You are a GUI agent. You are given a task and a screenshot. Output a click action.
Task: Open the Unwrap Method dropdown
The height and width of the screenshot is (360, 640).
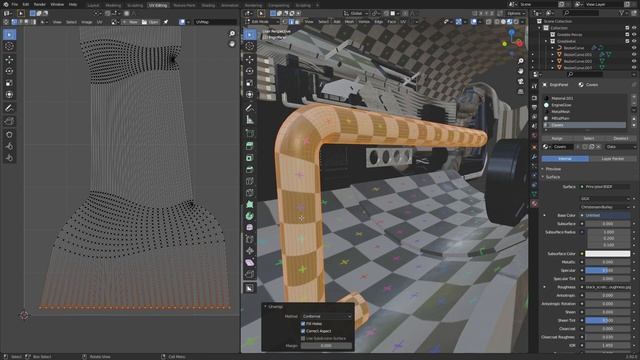(327, 316)
